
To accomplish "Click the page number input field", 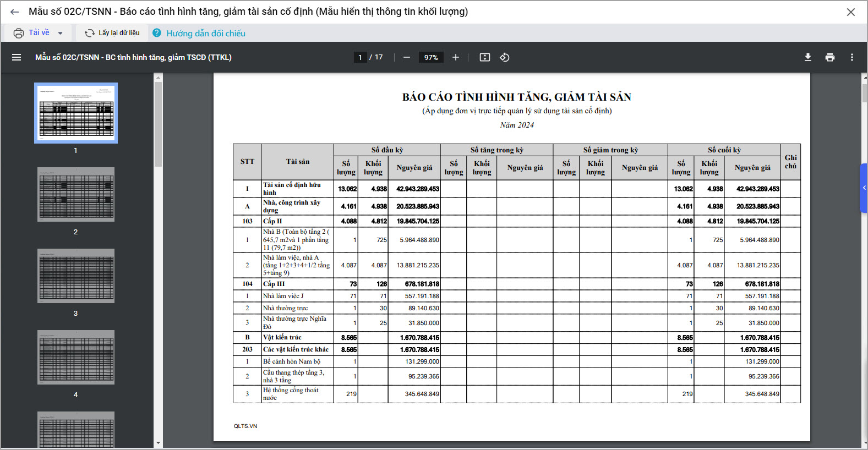I will [x=360, y=57].
